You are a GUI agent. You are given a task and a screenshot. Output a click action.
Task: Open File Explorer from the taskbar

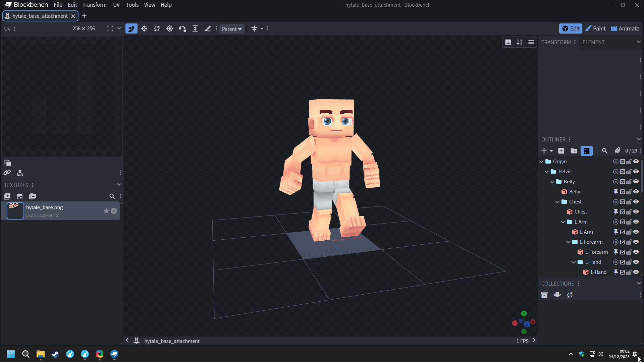[x=40, y=354]
